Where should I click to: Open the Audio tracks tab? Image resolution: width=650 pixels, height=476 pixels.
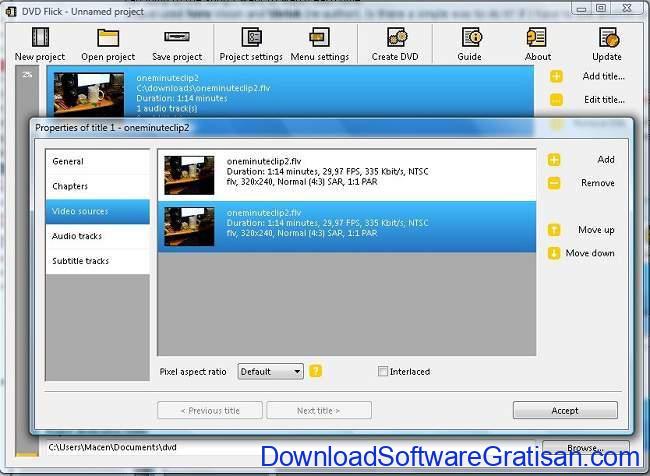(x=97, y=236)
